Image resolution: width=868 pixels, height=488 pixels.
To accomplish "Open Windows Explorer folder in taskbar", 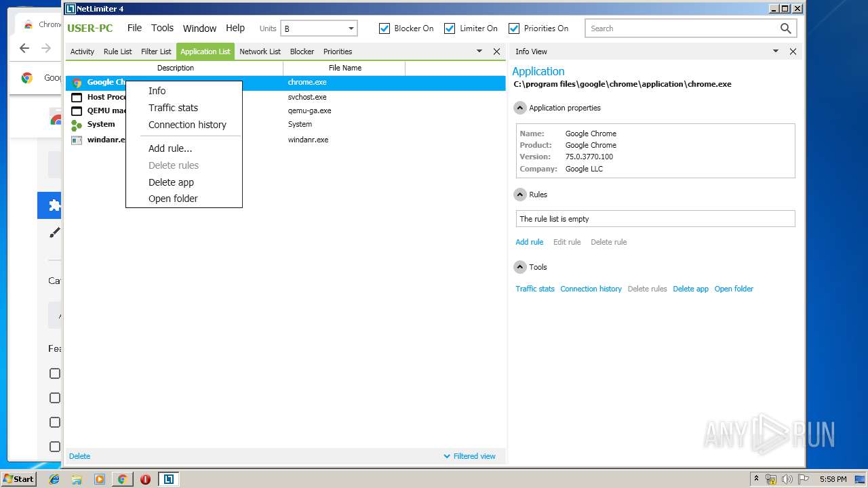I will 77,479.
